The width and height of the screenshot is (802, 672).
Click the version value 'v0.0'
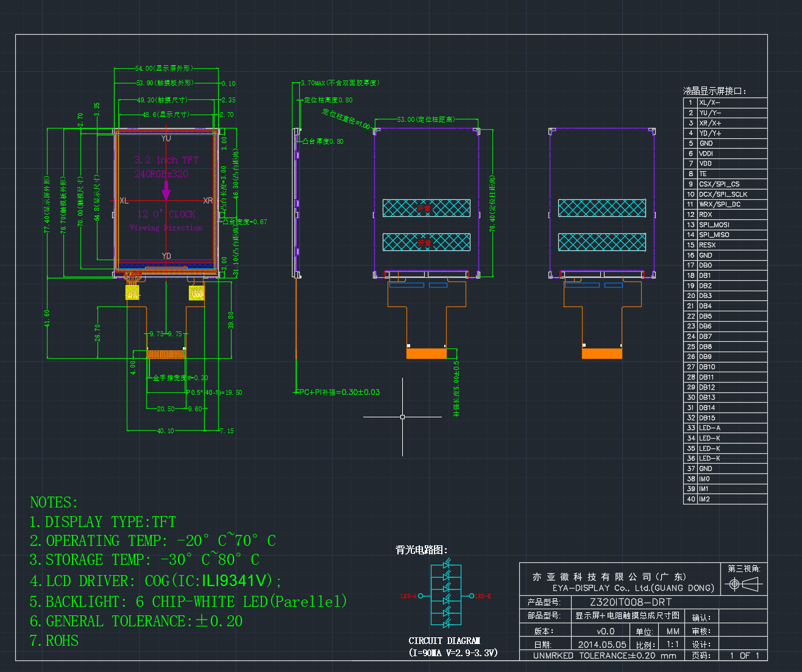click(606, 632)
